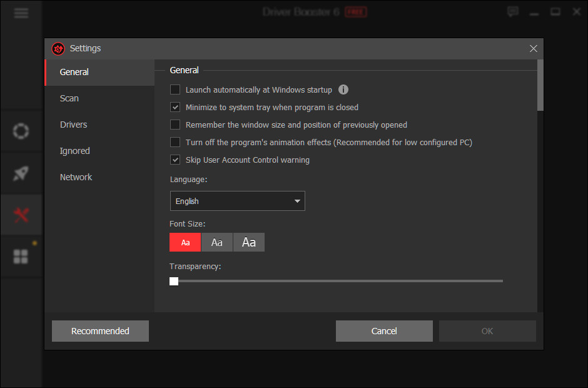Maximize the Driver Booster main window
Screen dimensions: 588x388
coord(555,12)
